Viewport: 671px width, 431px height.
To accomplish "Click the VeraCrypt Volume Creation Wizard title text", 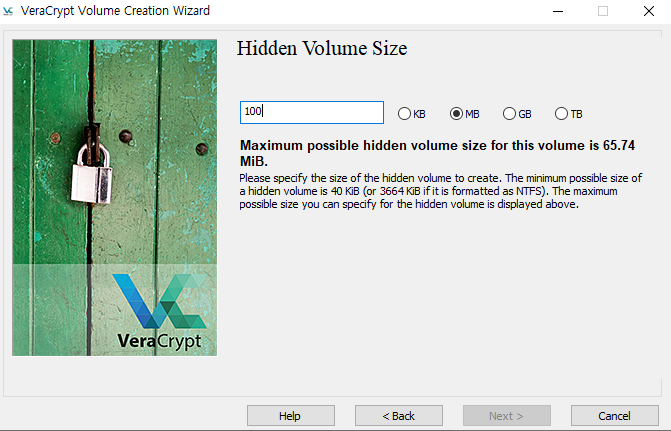I will tap(115, 11).
